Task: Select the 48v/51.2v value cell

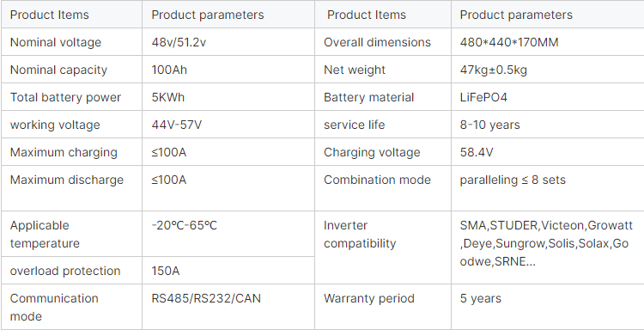Action: (x=228, y=42)
